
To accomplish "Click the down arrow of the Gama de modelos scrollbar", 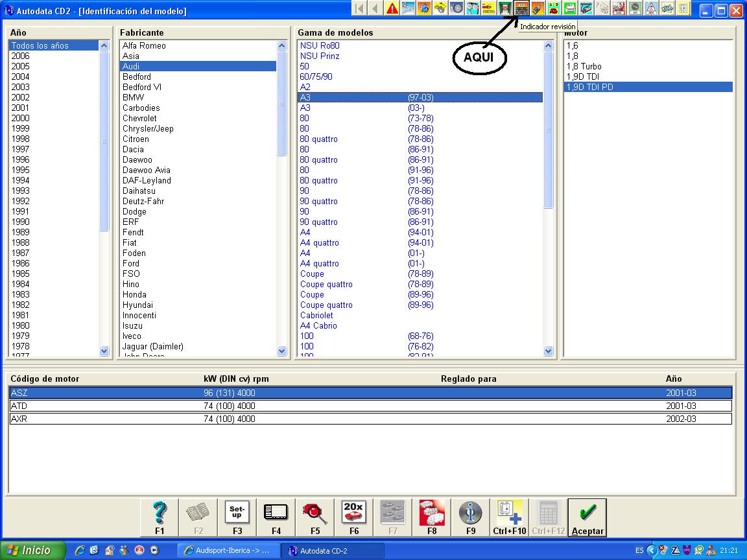I will (549, 351).
